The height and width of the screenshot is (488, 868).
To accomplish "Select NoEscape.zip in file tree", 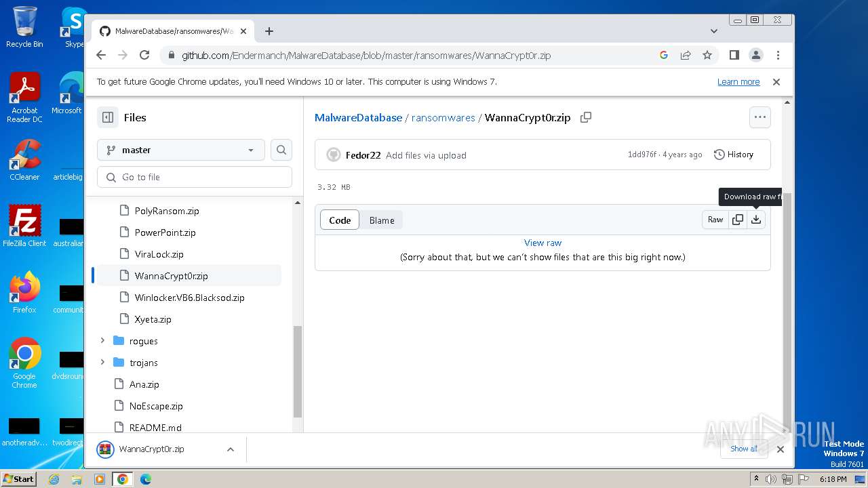I will [156, 406].
